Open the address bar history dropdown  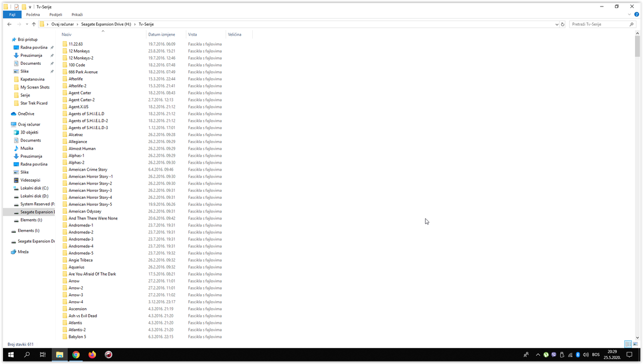pos(557,24)
